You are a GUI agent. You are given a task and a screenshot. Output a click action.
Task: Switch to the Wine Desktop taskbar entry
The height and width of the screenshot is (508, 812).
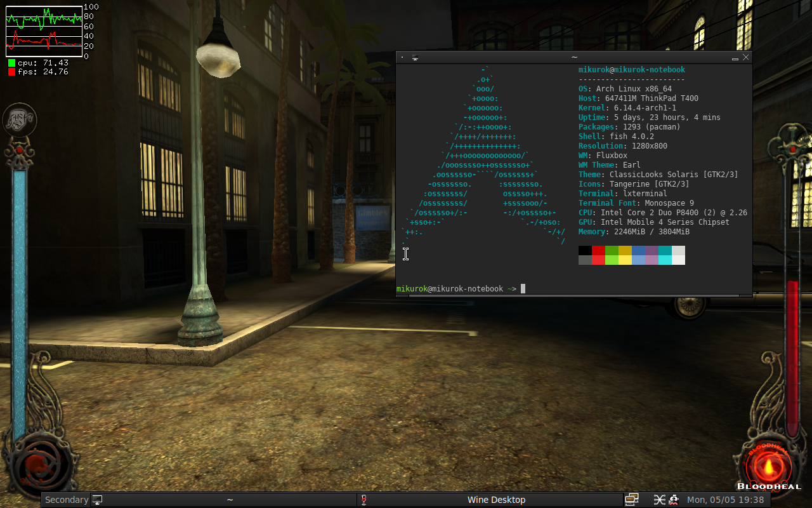[490, 500]
